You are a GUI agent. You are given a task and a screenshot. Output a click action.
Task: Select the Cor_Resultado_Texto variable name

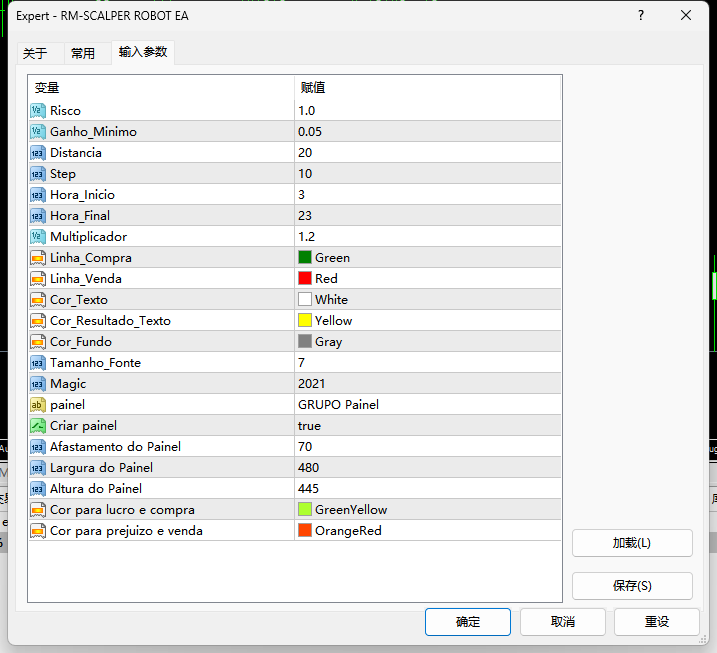(x=110, y=321)
